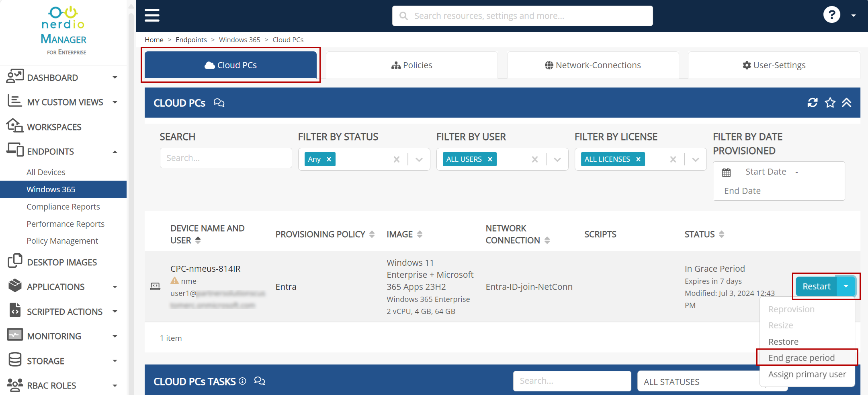Open All Devices in sidebar
Image resolution: width=868 pixels, height=395 pixels.
tap(46, 172)
